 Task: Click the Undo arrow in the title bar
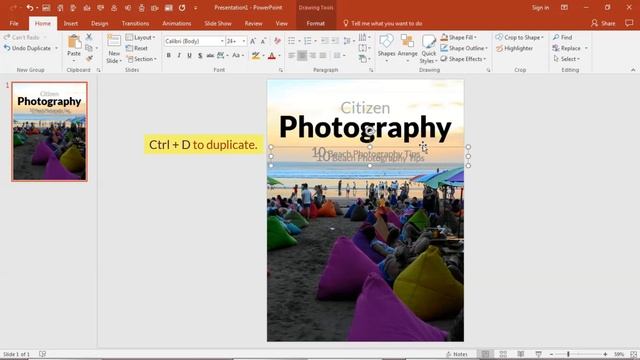tap(29, 8)
